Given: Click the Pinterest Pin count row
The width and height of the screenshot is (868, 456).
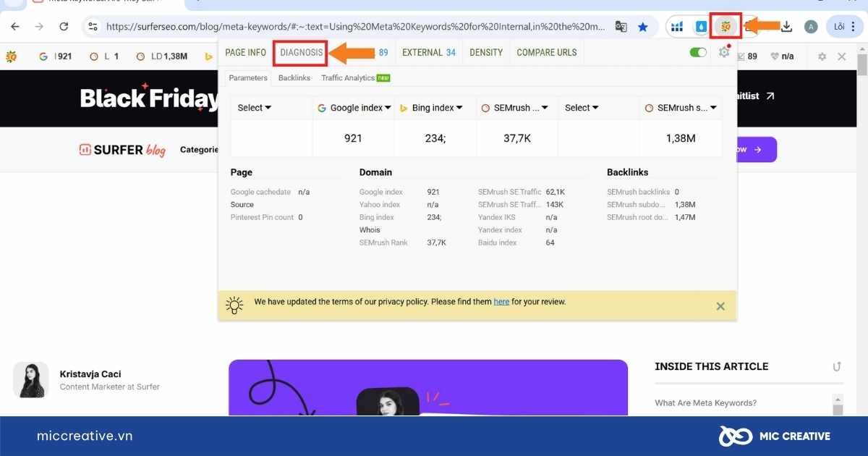Looking at the screenshot, I should 267,217.
